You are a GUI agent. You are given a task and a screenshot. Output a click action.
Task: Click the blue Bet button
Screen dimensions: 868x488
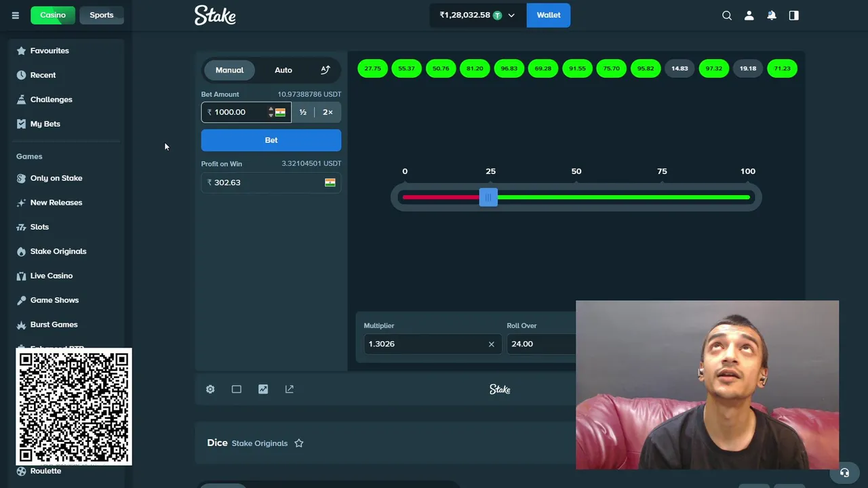271,140
